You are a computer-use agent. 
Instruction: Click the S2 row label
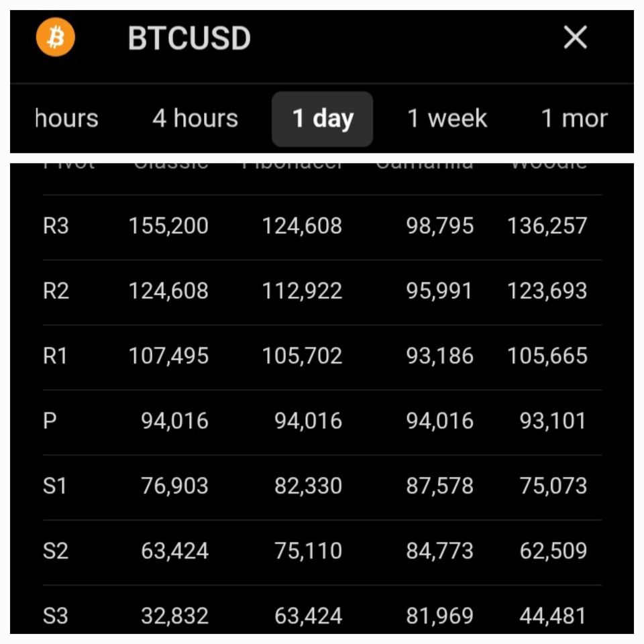[x=56, y=551]
